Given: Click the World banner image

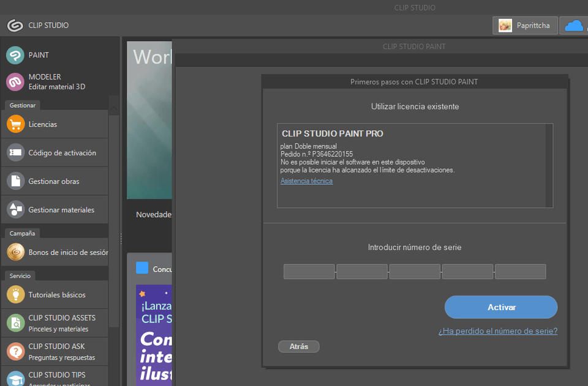Looking at the screenshot, I should coord(149,120).
